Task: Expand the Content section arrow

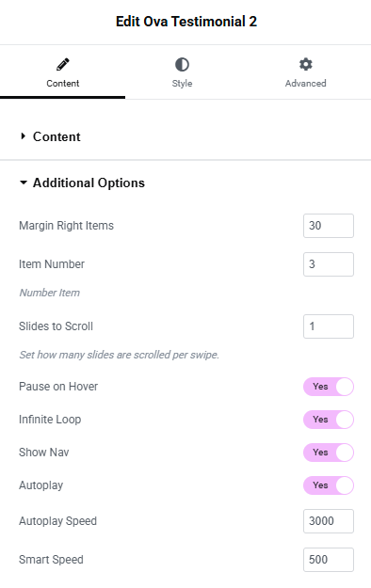Action: click(x=23, y=136)
